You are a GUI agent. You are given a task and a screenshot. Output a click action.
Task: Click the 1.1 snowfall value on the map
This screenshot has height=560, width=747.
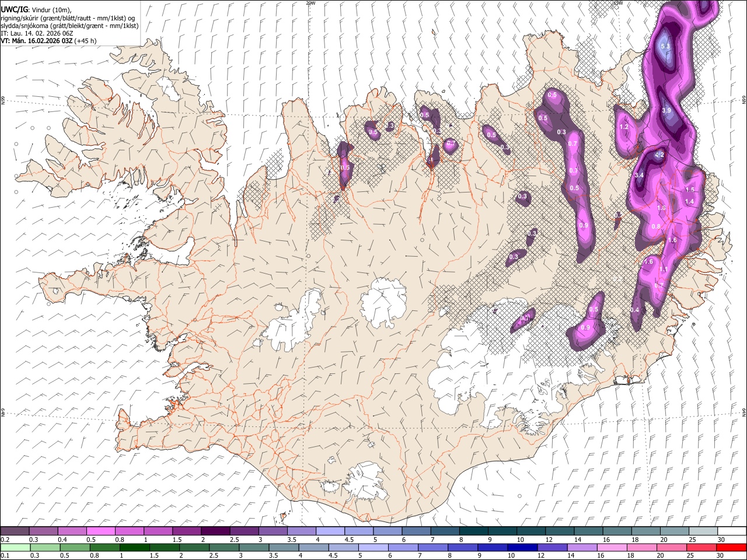pos(663,269)
